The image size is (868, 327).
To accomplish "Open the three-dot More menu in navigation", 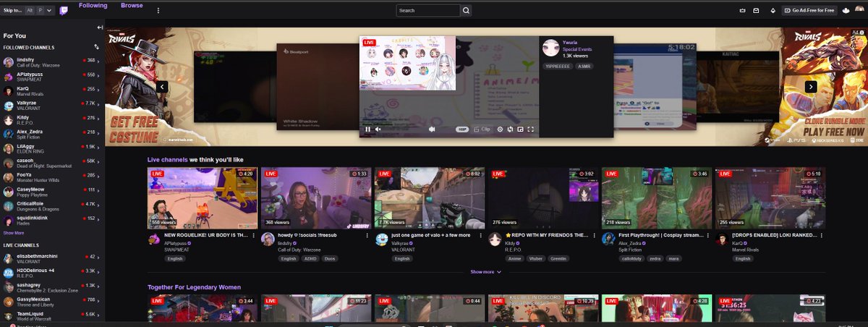I will (158, 11).
